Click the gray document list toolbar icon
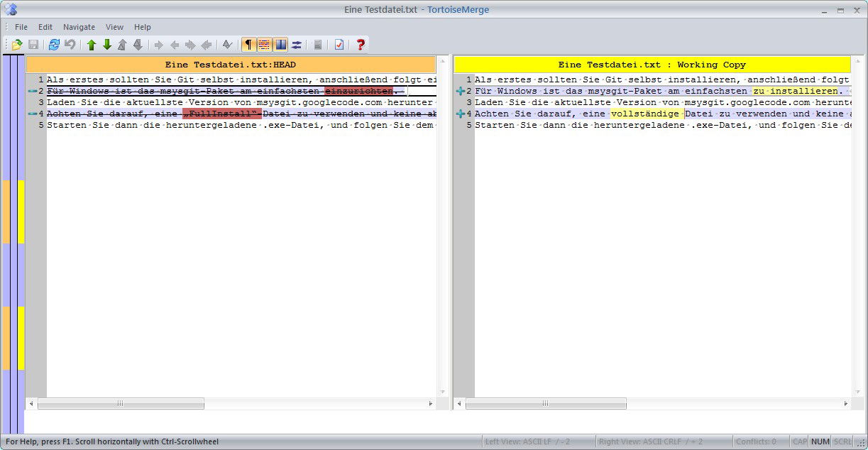868x450 pixels. click(317, 45)
